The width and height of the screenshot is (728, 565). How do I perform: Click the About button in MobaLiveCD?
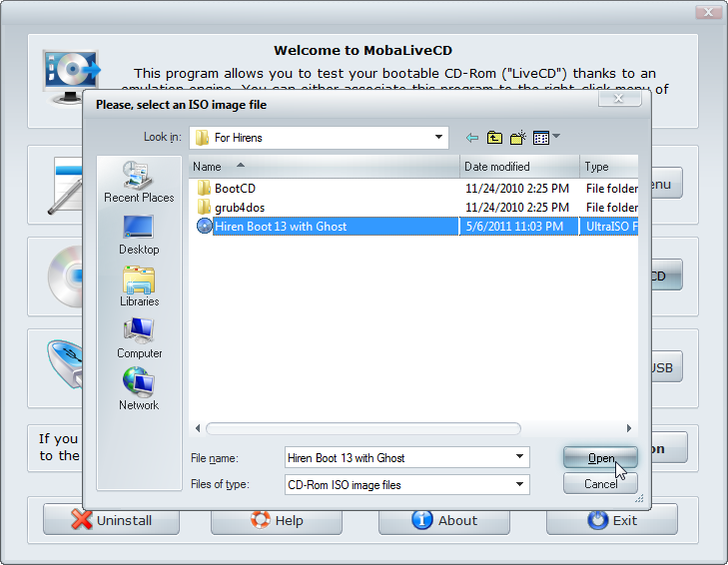tap(443, 520)
